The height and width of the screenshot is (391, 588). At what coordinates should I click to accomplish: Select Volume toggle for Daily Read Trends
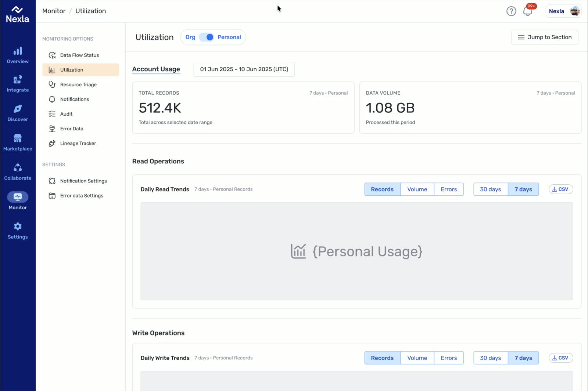click(x=417, y=189)
